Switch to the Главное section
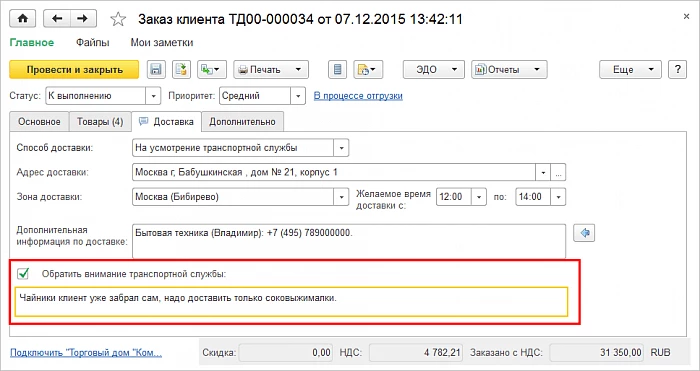 [x=32, y=43]
